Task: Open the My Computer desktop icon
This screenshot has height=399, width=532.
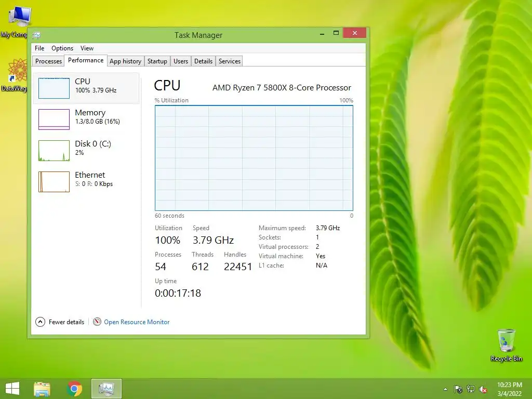Action: 16,21
